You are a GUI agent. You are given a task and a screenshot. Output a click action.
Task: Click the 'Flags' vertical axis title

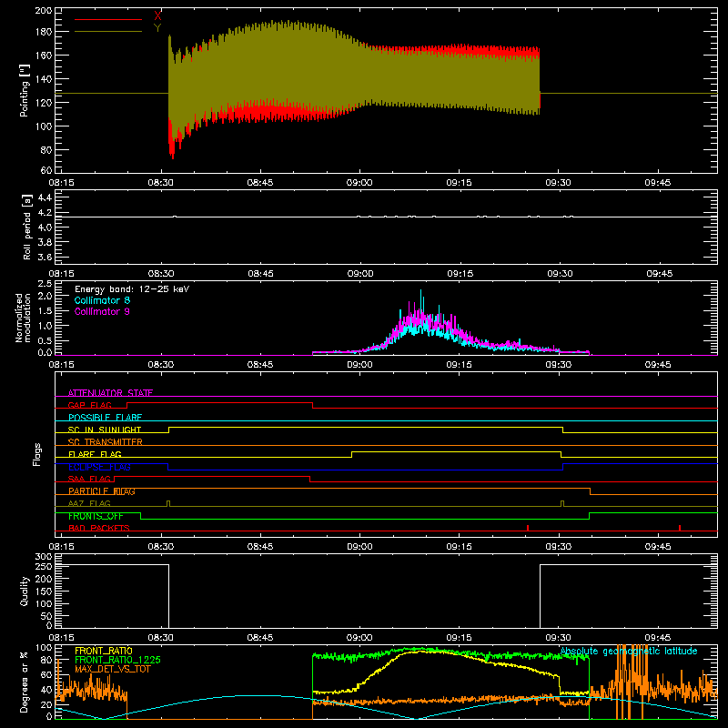[x=36, y=454]
